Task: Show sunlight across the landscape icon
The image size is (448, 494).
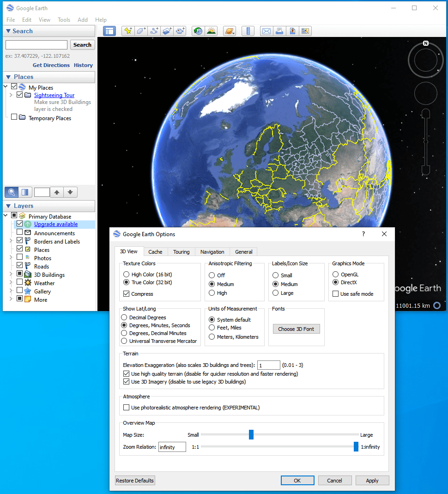Action: click(x=211, y=31)
